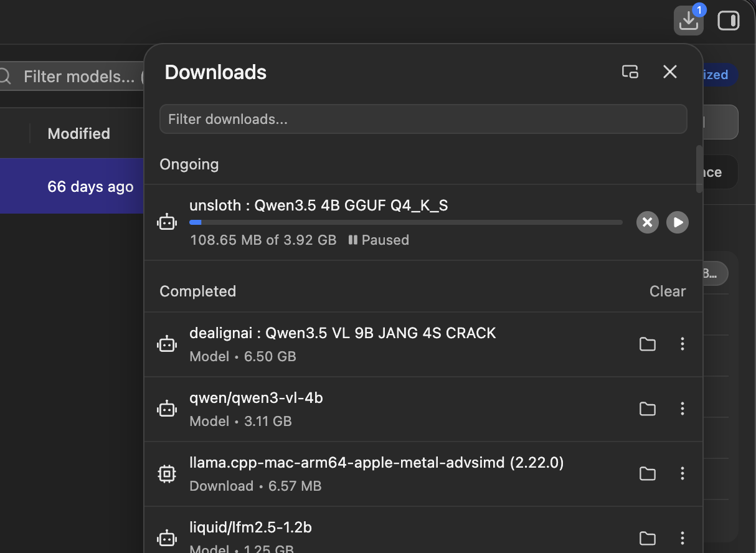This screenshot has width=756, height=553.
Task: Click robot icon beside liquid/lfm2.5-1.2b
Action: pos(167,538)
